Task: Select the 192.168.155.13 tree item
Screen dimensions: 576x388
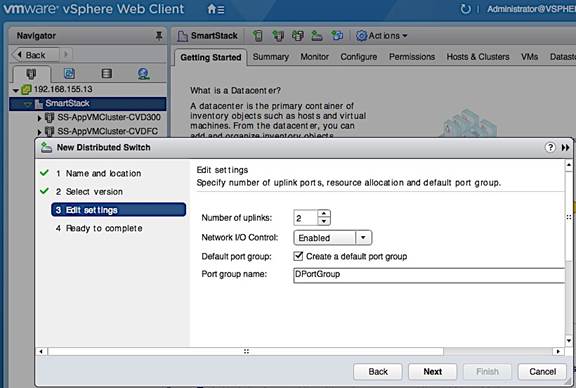Action: pos(63,89)
